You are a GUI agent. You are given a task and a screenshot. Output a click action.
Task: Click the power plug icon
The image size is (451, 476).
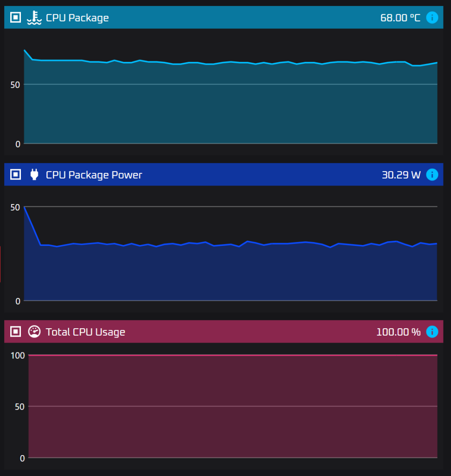[x=34, y=175]
